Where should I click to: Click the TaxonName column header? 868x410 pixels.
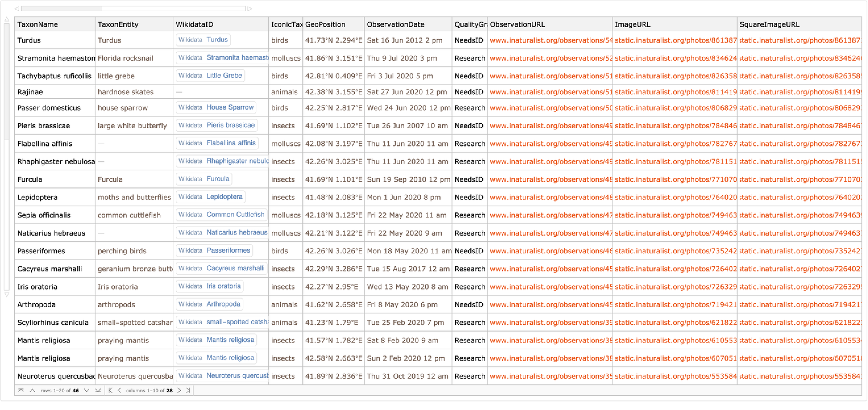click(x=38, y=24)
